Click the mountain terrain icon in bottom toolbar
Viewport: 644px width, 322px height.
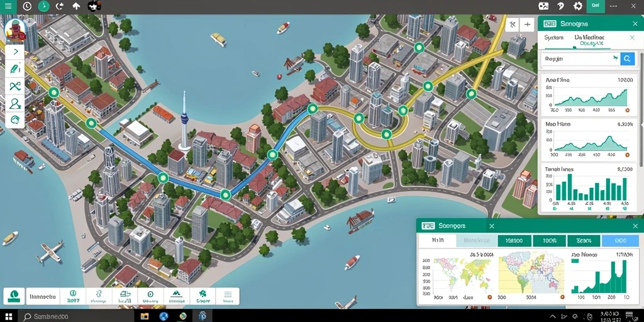[176, 296]
